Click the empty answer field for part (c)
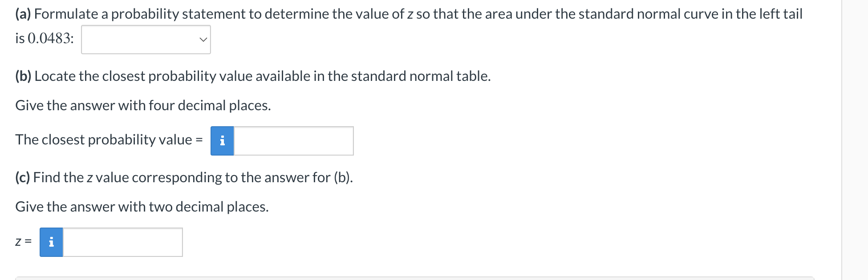Viewport: 868px width, 280px height. click(122, 242)
